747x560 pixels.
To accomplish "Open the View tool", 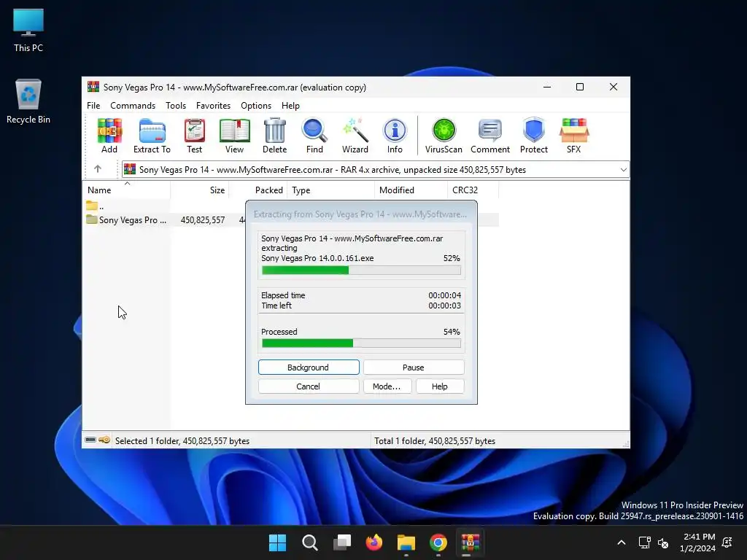I will pyautogui.click(x=234, y=136).
